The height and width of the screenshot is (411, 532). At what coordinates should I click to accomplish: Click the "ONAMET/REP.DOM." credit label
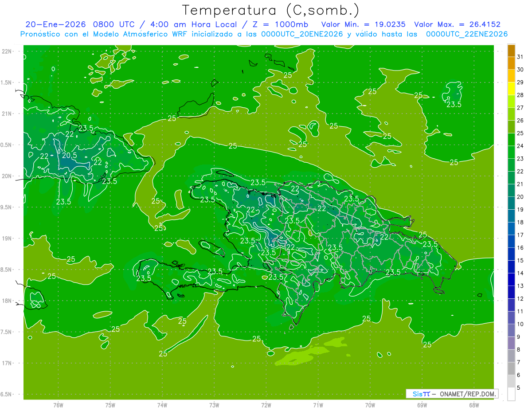(467, 394)
